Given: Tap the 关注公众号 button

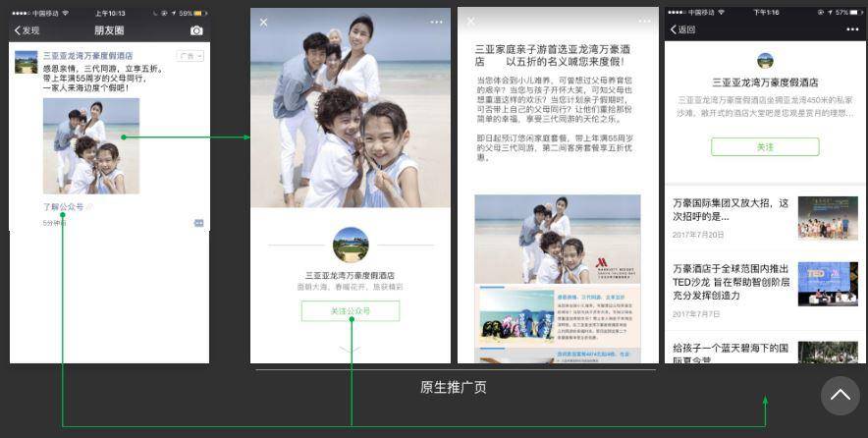Looking at the screenshot, I should (351, 311).
